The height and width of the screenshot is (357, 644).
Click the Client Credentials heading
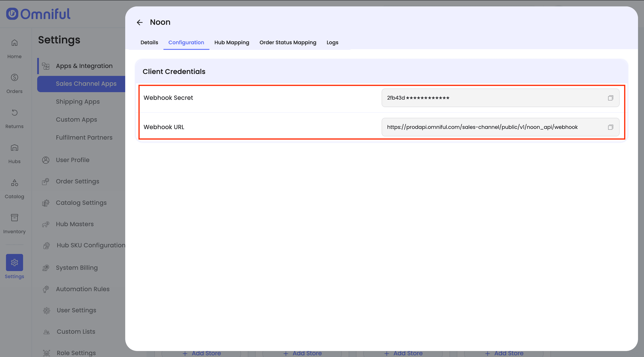click(174, 72)
